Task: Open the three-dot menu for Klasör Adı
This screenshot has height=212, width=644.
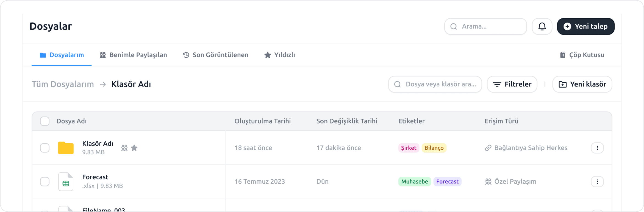Action: 597,148
